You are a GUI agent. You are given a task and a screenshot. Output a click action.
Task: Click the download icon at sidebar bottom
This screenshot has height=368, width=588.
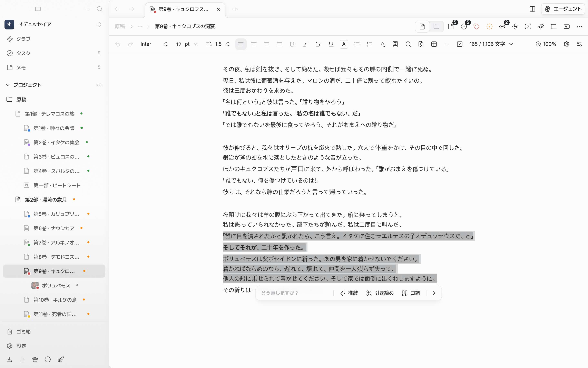(x=9, y=359)
